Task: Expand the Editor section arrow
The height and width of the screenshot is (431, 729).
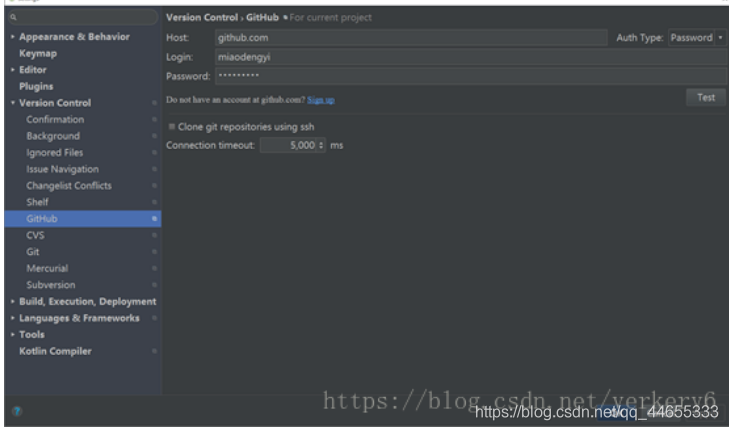Action: coord(13,70)
